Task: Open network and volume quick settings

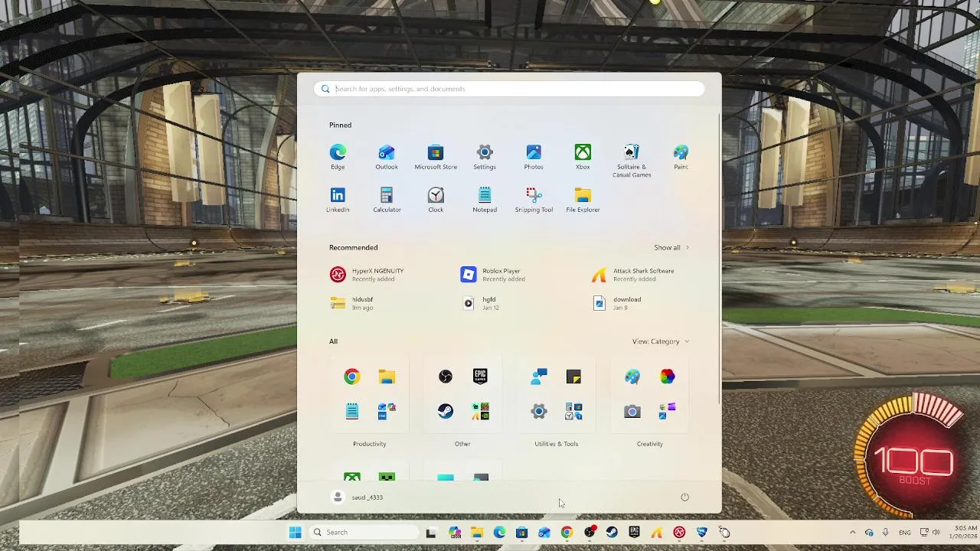Action: [x=930, y=533]
